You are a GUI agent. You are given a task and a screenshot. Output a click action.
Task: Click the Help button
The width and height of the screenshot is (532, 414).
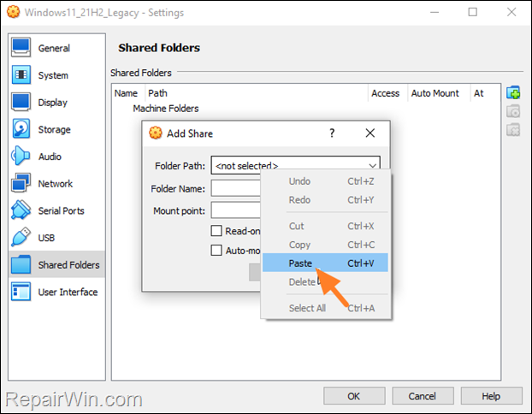tap(491, 396)
